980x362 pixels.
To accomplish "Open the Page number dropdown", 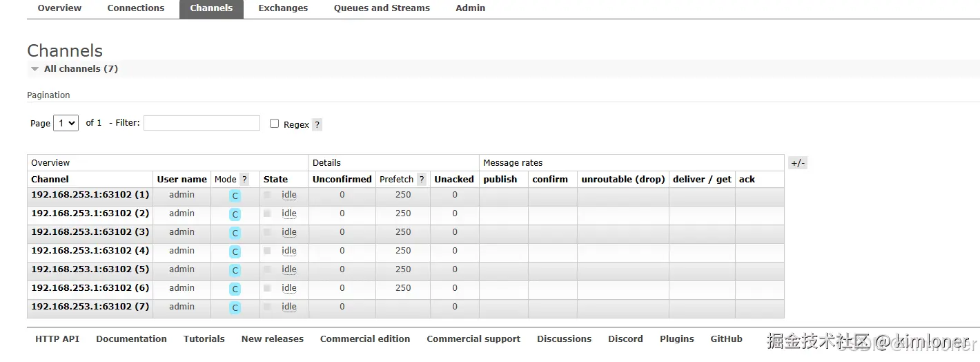I will click(x=66, y=123).
